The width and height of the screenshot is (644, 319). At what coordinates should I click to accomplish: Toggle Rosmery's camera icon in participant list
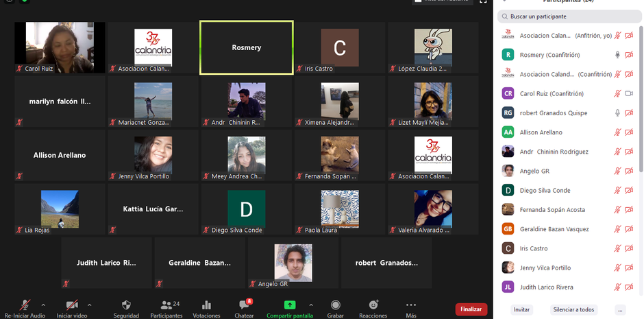click(628, 55)
